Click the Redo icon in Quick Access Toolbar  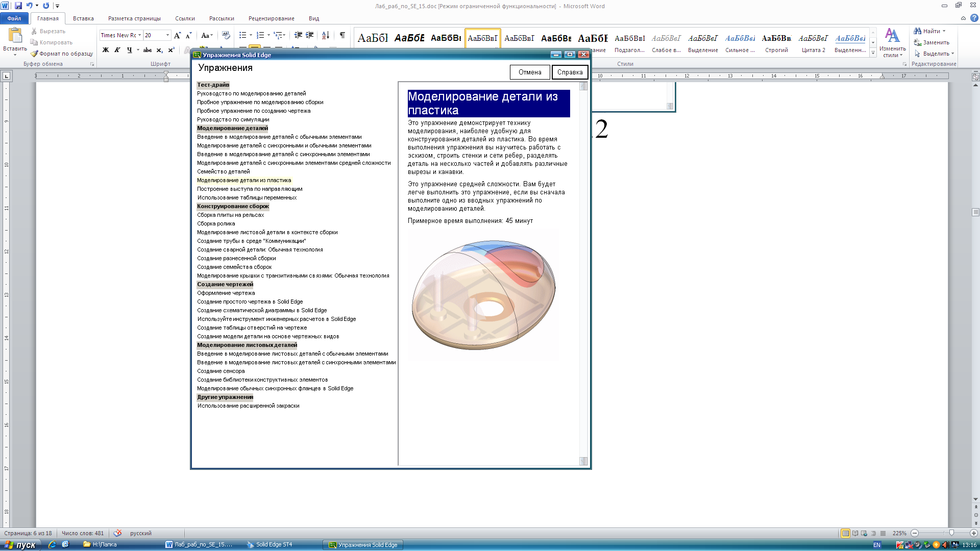[x=46, y=6]
